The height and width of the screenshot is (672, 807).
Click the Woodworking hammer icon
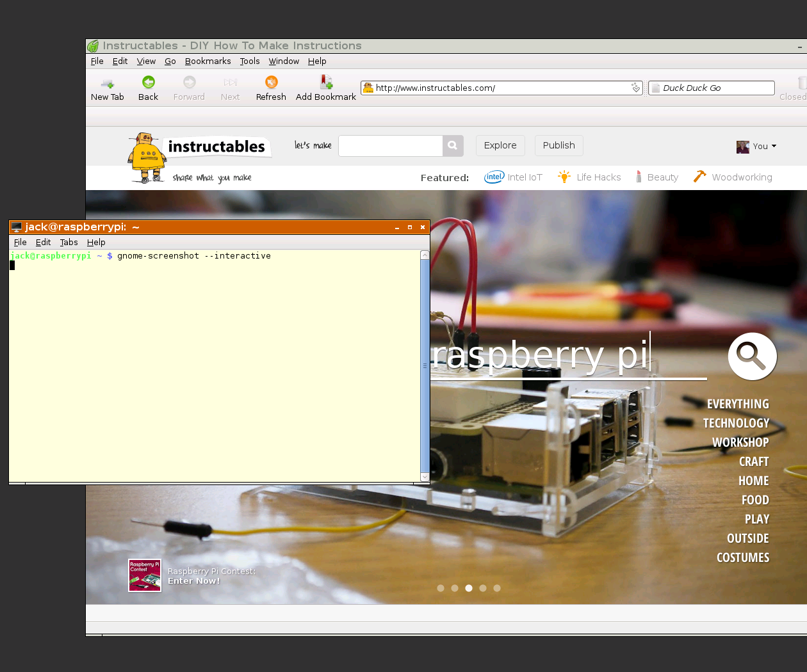pos(699,177)
